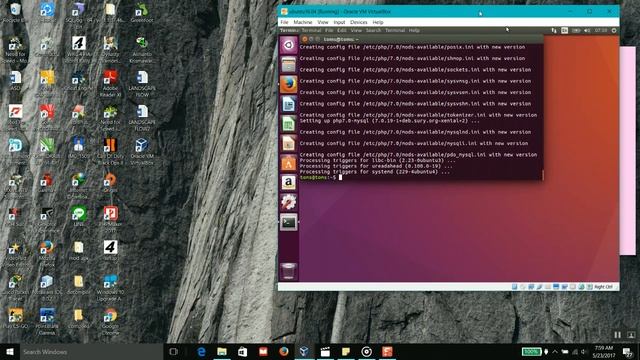Close the Ubuntu terminal window
The image size is (640, 360).
[x=304, y=39]
